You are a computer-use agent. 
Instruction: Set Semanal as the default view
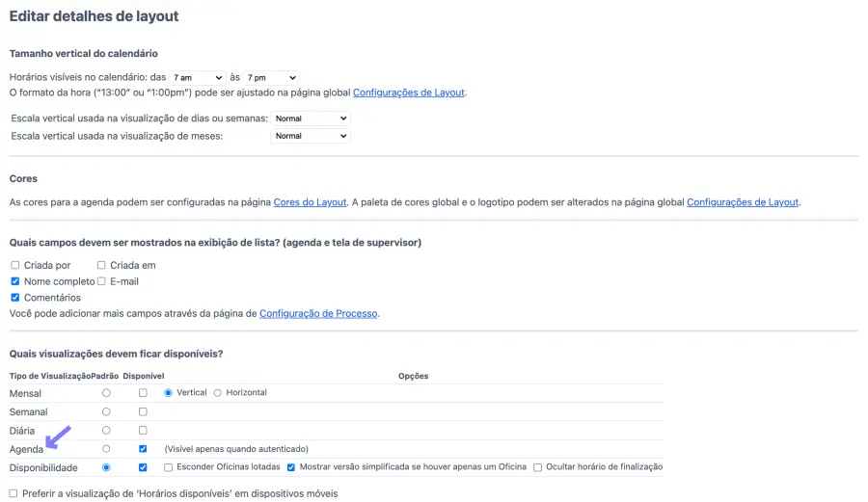click(106, 411)
